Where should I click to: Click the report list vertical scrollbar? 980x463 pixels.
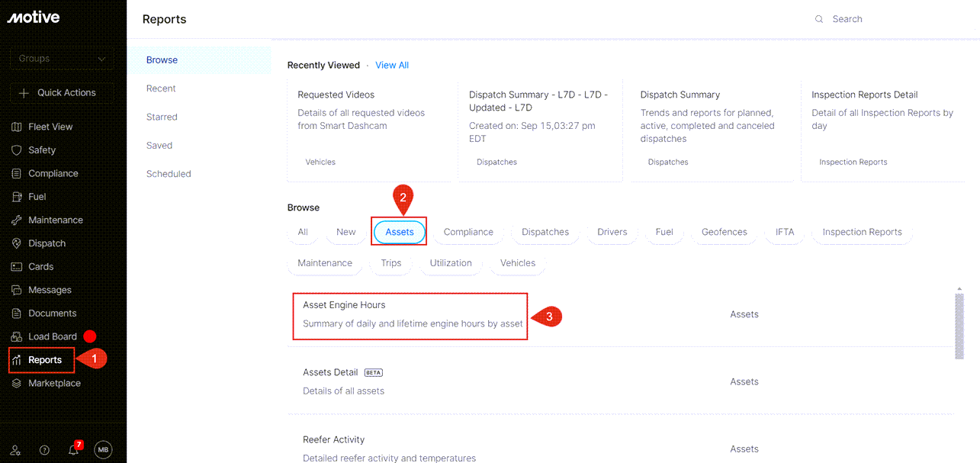coord(959,326)
